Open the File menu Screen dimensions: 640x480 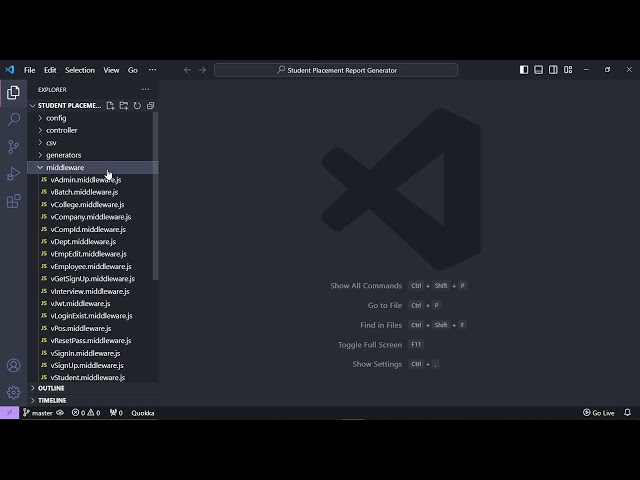pos(29,70)
